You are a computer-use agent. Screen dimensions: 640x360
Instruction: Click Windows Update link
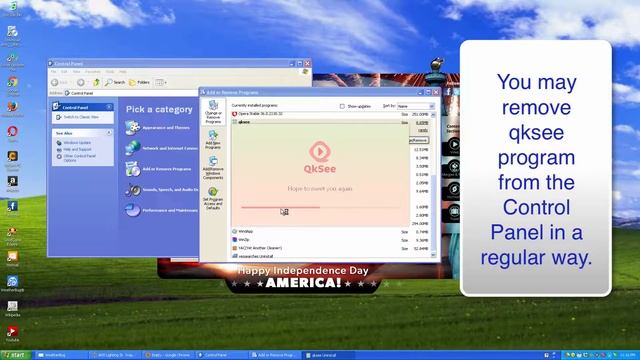click(77, 143)
